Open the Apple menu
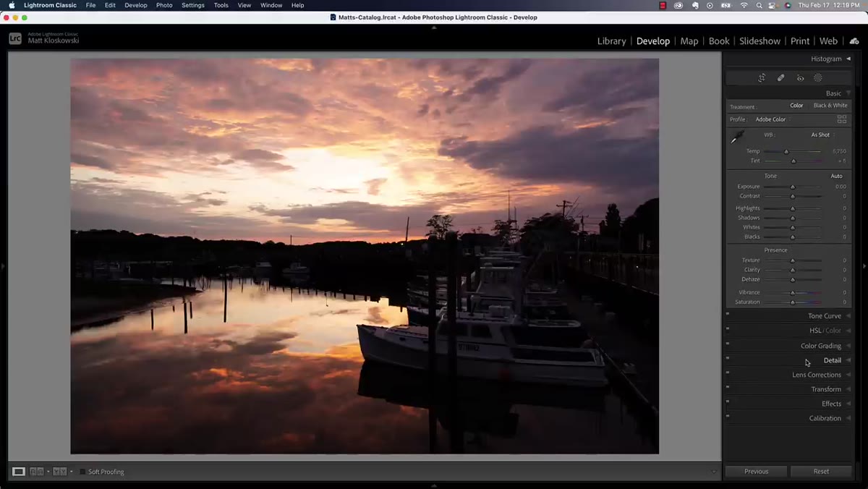Image resolution: width=868 pixels, height=489 pixels. click(11, 5)
